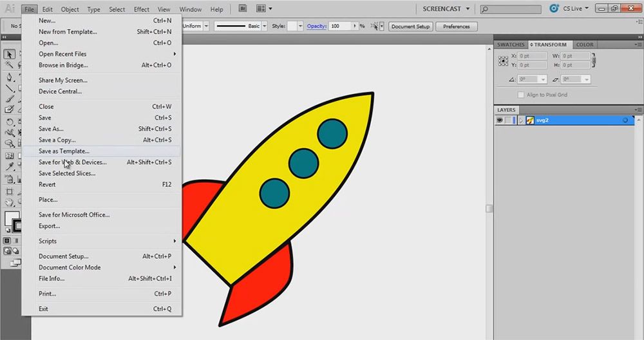The width and height of the screenshot is (644, 340).
Task: Select the Line Segment tool
Action: point(10,88)
